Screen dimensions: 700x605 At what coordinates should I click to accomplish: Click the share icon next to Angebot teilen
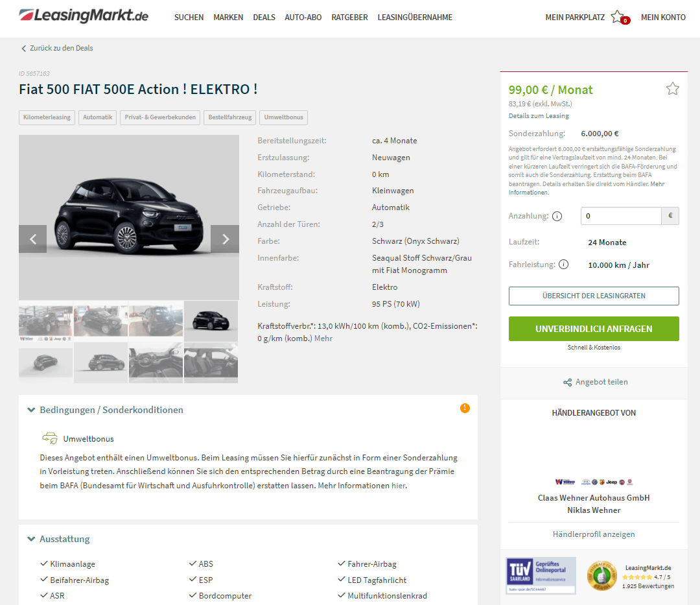tap(567, 382)
